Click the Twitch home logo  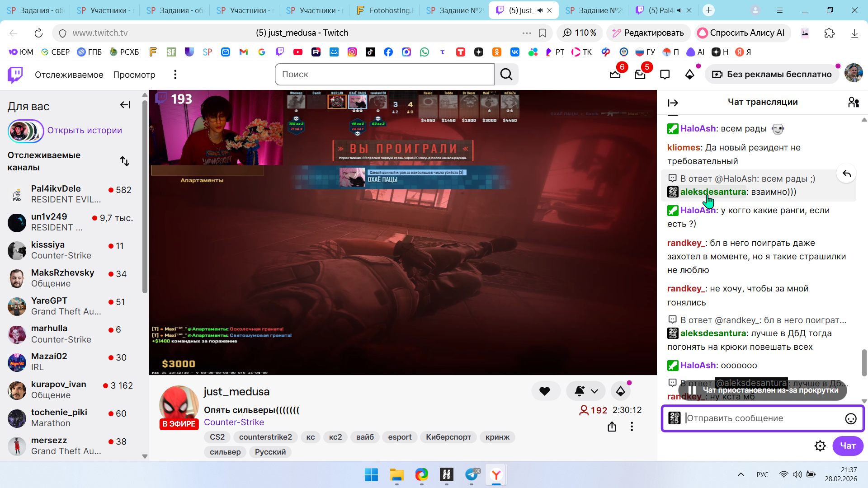(x=15, y=75)
